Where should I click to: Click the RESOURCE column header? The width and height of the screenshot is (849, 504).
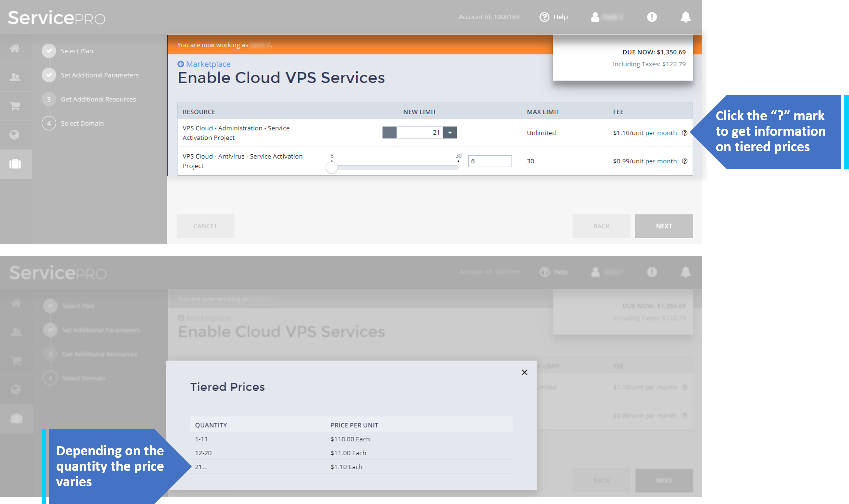click(x=199, y=112)
